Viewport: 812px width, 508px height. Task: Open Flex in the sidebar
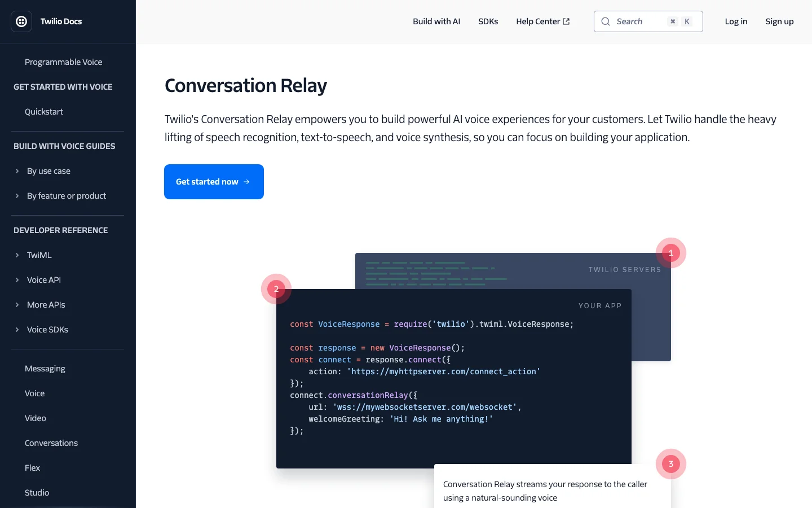tap(32, 468)
